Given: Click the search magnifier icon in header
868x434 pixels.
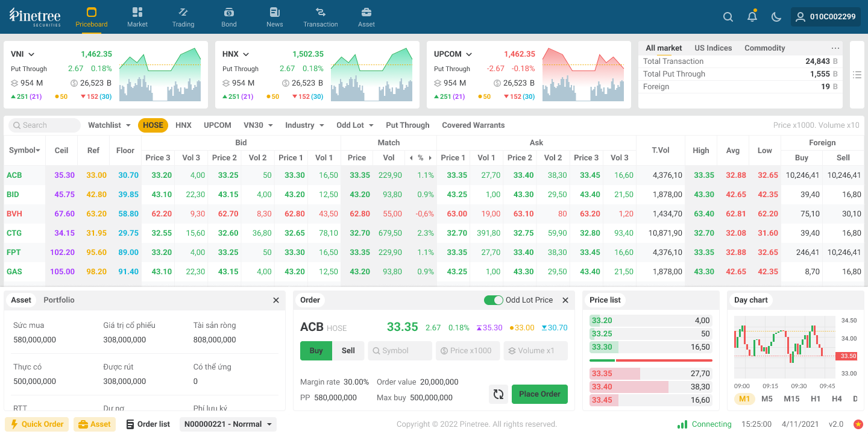Looking at the screenshot, I should coord(728,17).
